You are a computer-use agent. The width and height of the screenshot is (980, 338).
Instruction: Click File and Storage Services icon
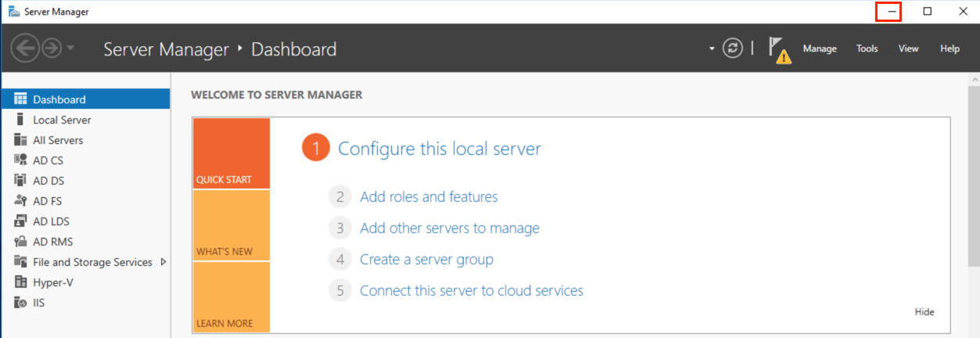pos(21,262)
